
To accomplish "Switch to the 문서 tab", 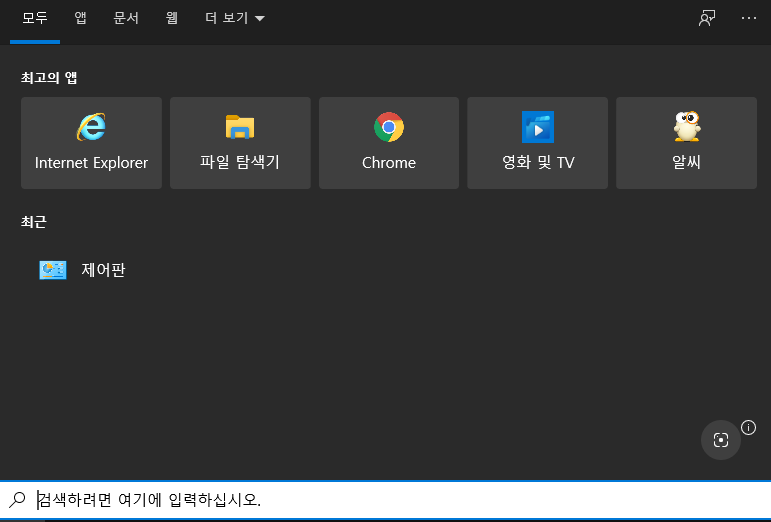I will tap(126, 18).
